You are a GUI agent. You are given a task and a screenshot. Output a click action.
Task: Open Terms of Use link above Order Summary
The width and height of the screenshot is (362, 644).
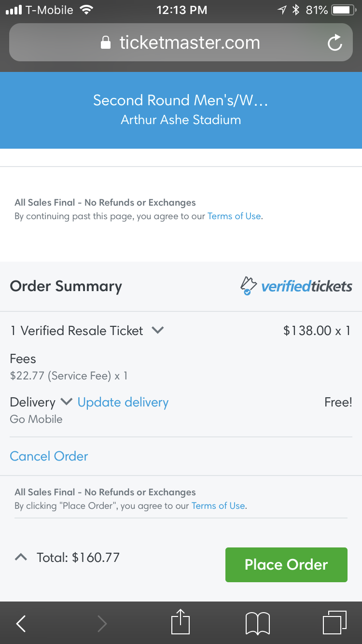point(234,216)
